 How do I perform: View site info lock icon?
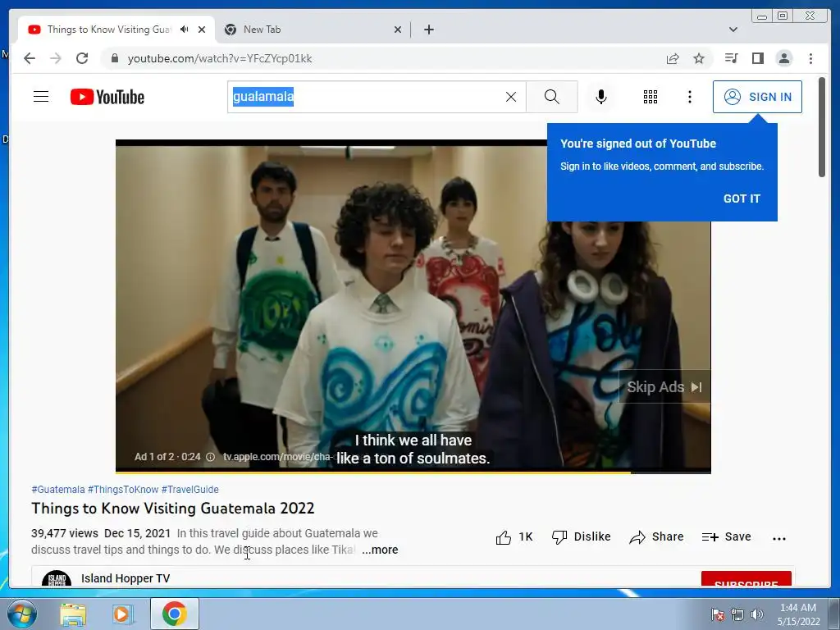114,58
